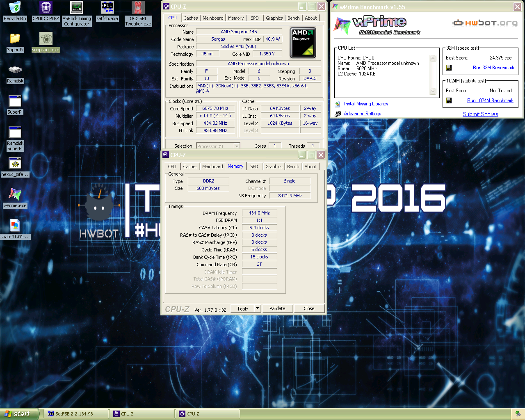This screenshot has height=420, width=525.
Task: Run the 1024M Benchmark
Action: (490, 100)
